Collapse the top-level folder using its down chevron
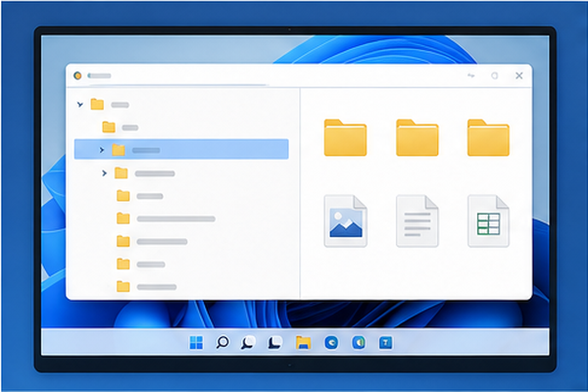 click(x=80, y=104)
